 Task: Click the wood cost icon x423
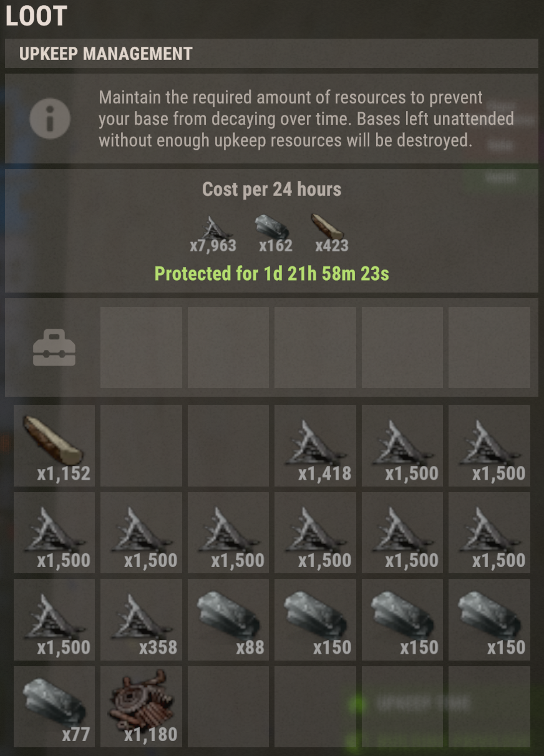[x=327, y=227]
